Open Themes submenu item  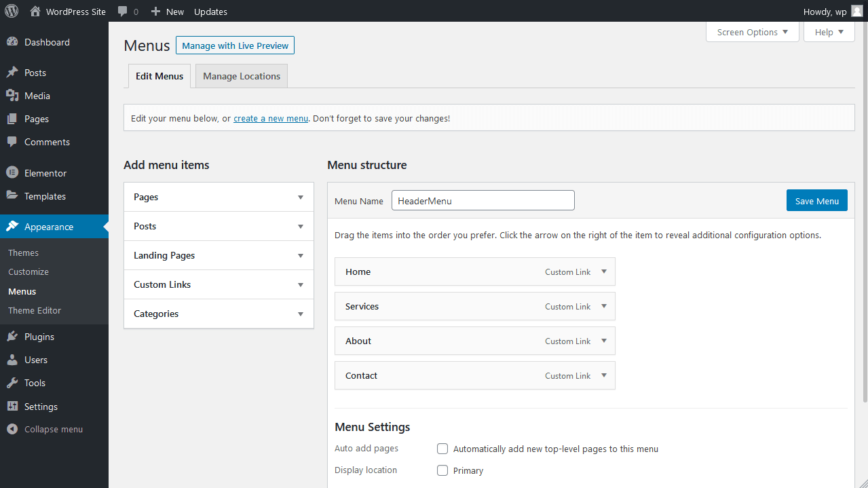pyautogui.click(x=23, y=252)
